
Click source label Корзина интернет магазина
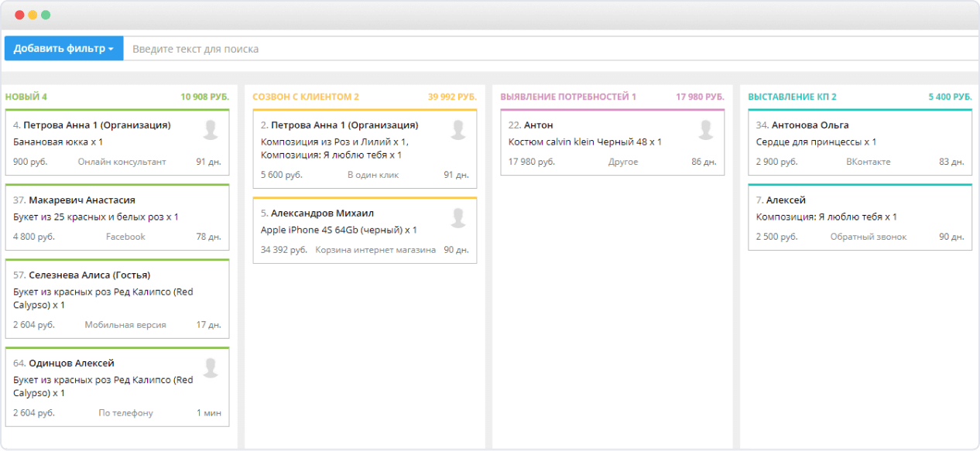click(375, 250)
